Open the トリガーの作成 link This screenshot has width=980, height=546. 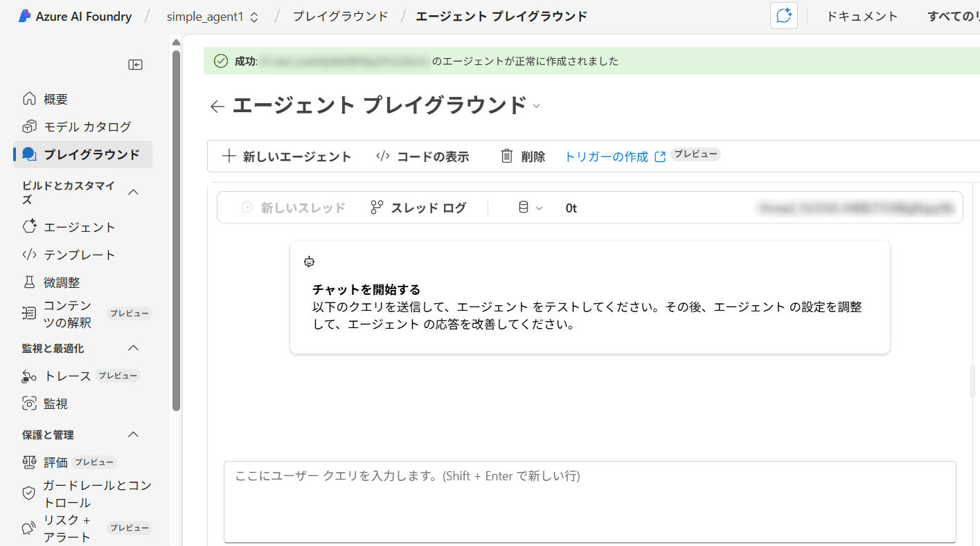point(606,156)
